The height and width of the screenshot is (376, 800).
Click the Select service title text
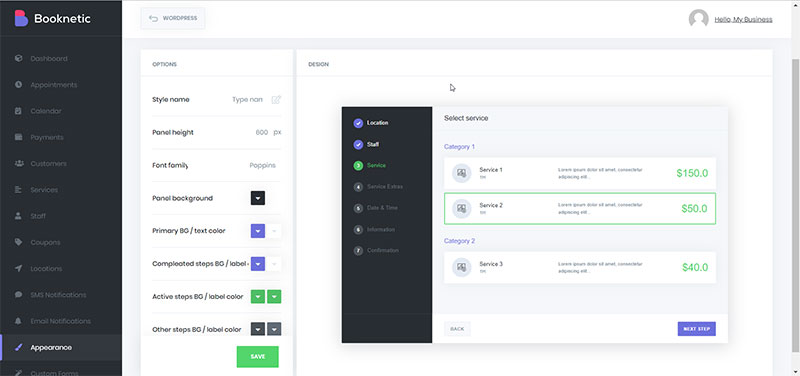466,118
